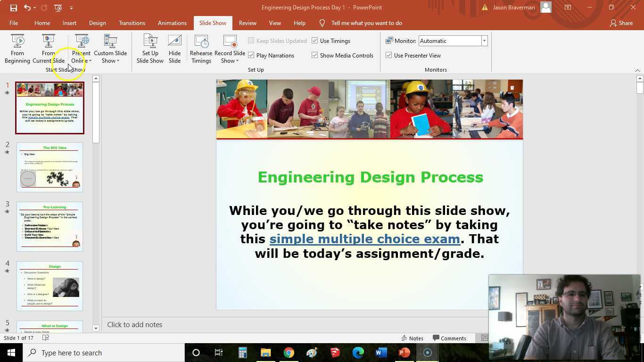Click Save in Quick Access Toolbar
Viewport: 644px width, 362px height.
[x=13, y=8]
